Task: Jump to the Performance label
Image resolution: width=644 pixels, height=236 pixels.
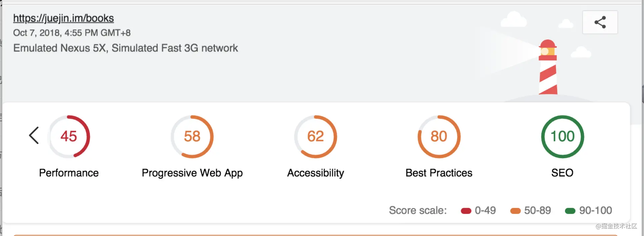Action: (x=69, y=173)
